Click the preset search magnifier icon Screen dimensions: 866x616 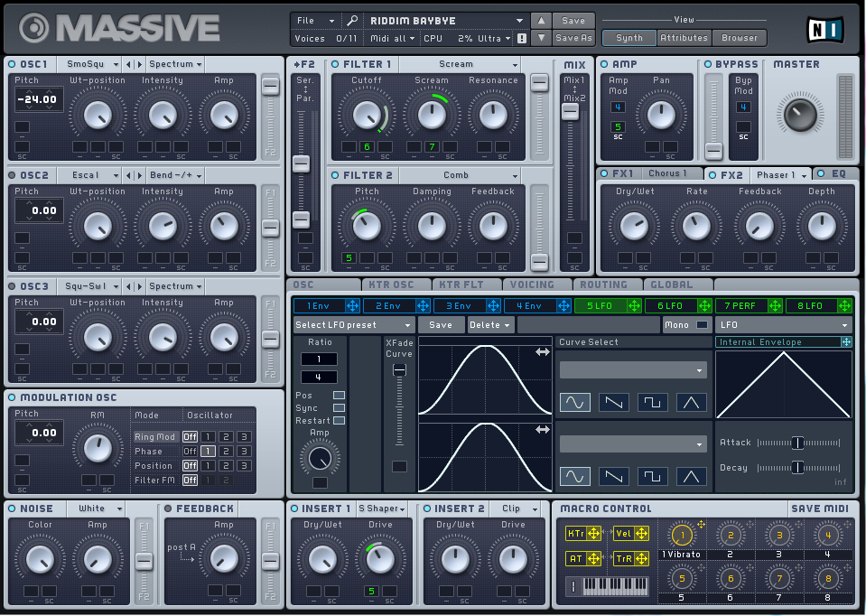[x=352, y=21]
